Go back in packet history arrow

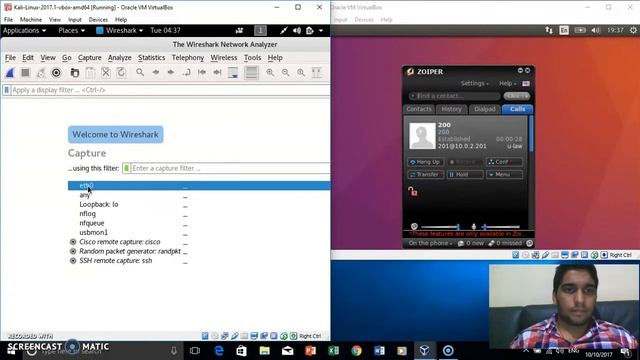click(156, 72)
